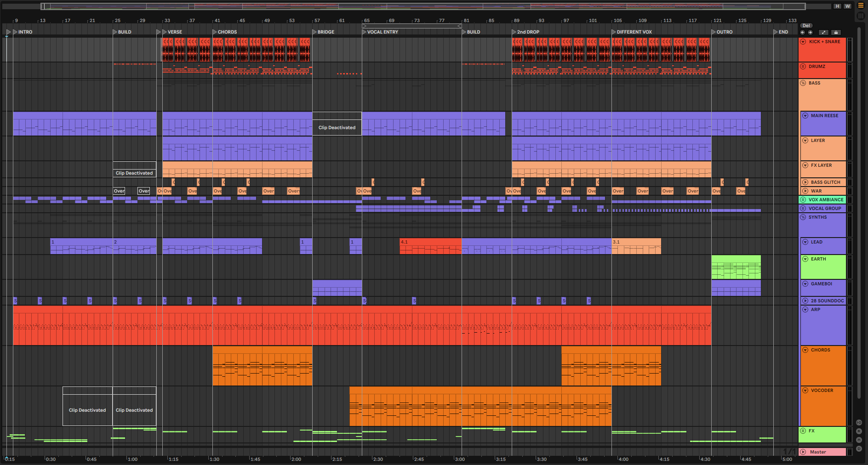Screen dimensions: 868x465
Task: Toggle the M mixer visibility button
Action: click(x=859, y=440)
